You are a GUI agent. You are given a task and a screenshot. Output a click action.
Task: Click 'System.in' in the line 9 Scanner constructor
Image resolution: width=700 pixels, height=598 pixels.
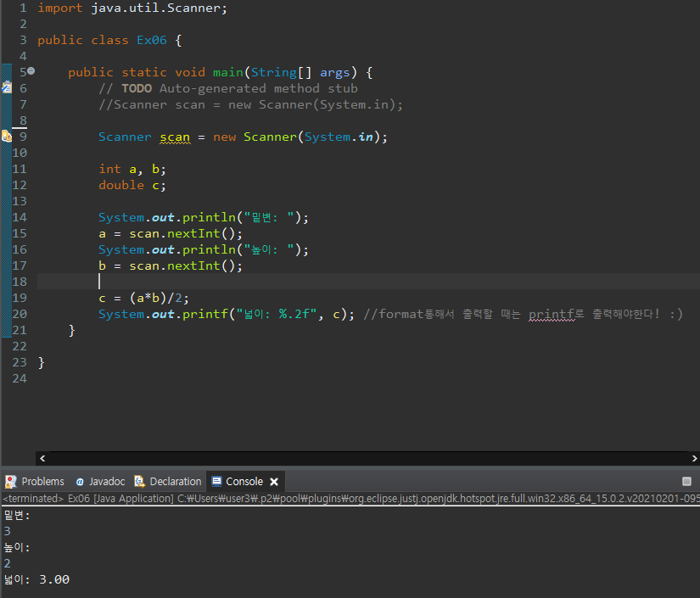pyautogui.click(x=339, y=137)
